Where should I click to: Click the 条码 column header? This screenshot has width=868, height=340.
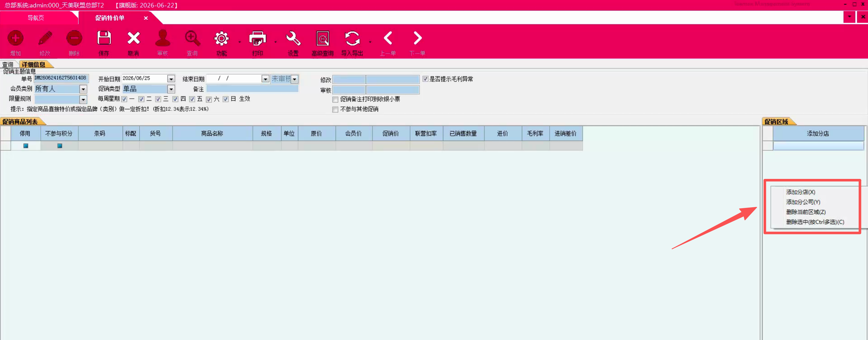(100, 133)
